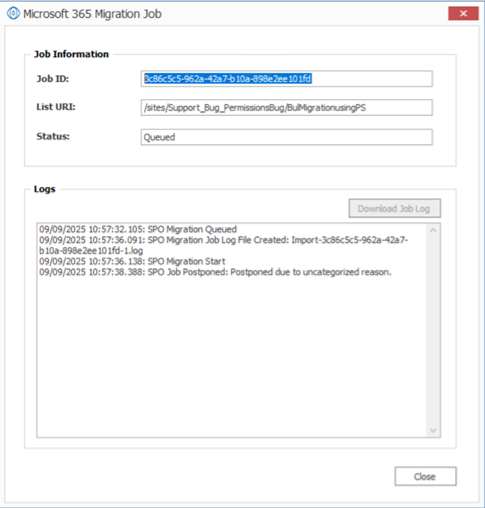Viewport: 485px width, 508px height.
Task: Click the Close button at the bottom
Action: tap(425, 477)
